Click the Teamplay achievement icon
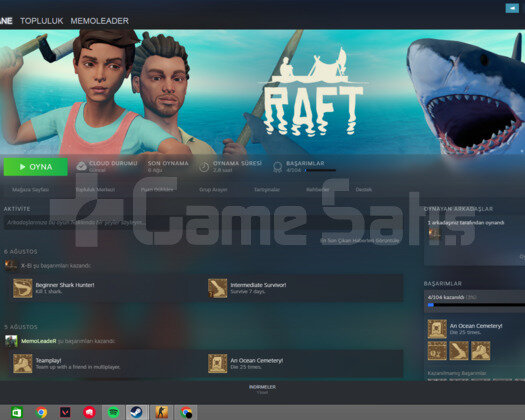Viewport: 525px width, 420px height. pos(22,363)
